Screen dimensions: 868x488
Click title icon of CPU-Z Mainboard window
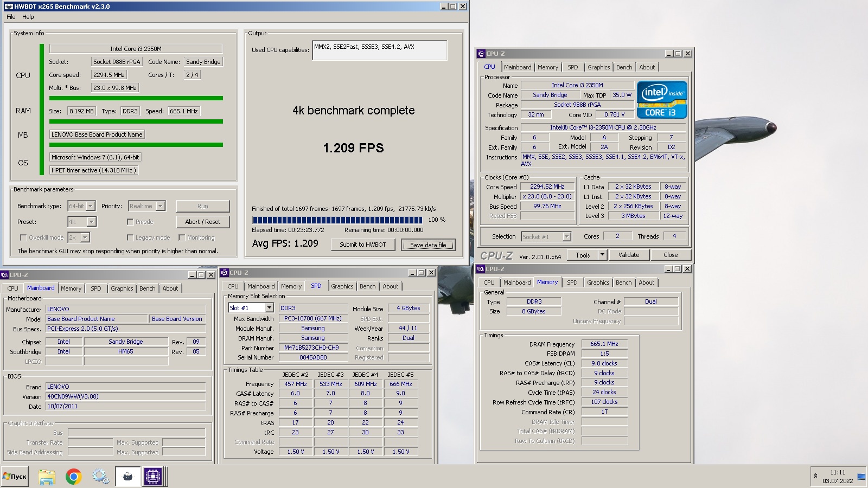tap(4, 275)
